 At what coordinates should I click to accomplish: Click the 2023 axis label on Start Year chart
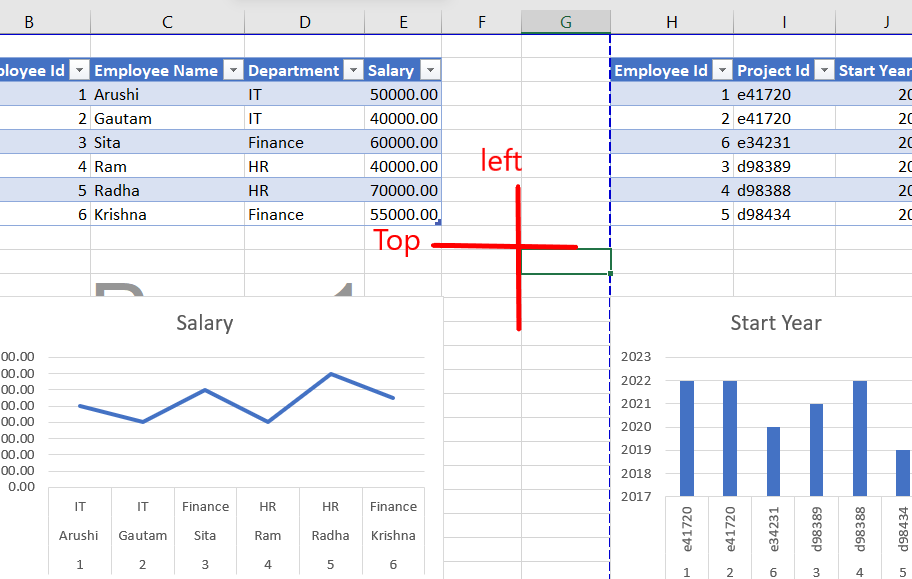(637, 356)
